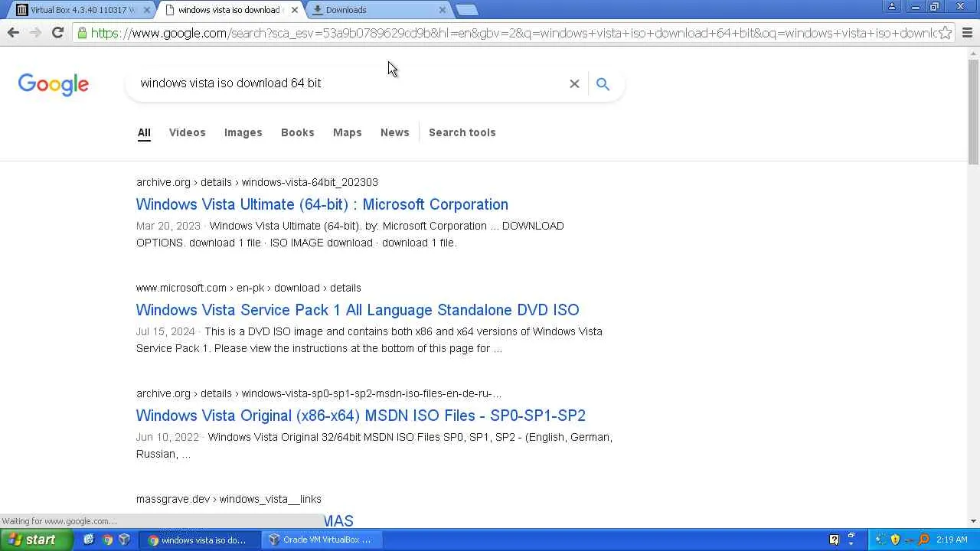
Task: Click the archive.org windows-vista-64bit_202303 breadcrumb
Action: [x=257, y=182]
